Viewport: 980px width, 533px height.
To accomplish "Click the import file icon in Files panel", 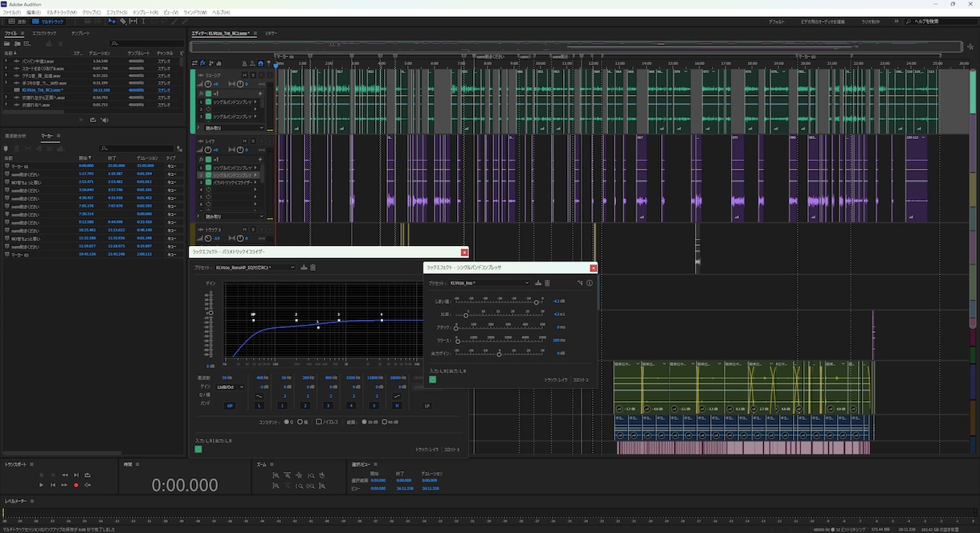I will coord(18,43).
